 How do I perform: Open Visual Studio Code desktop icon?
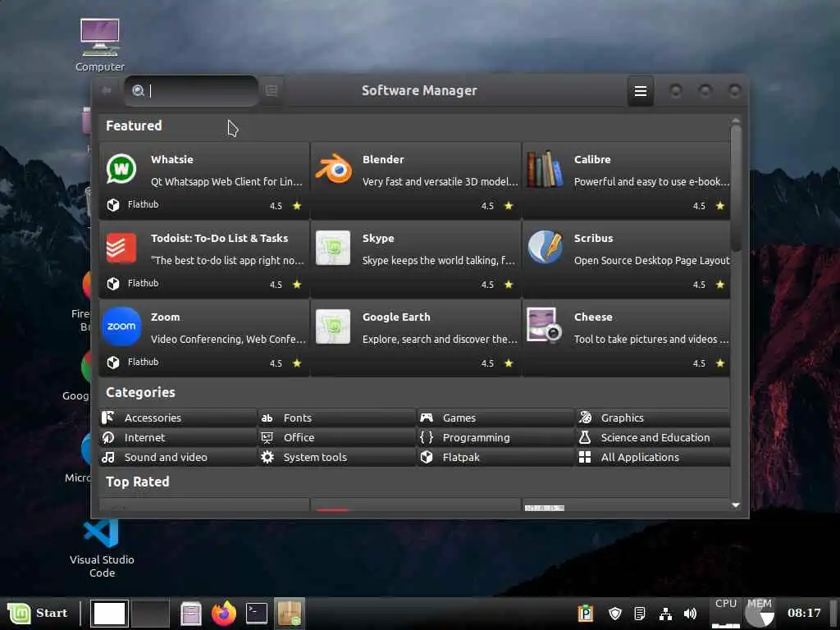(102, 549)
